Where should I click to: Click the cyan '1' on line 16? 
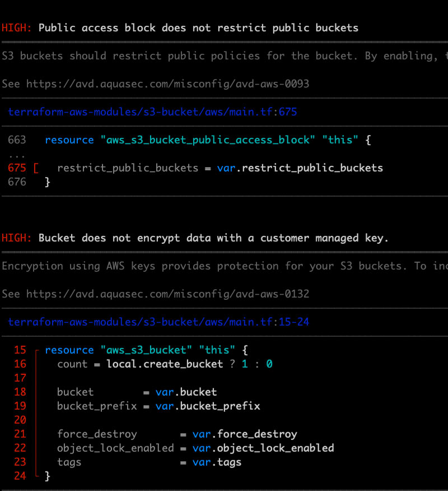(245, 364)
